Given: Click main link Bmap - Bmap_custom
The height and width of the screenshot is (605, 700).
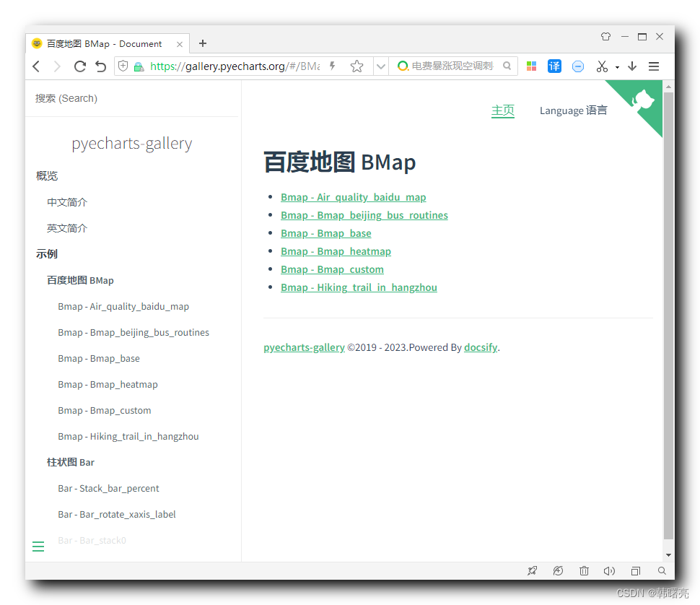Looking at the screenshot, I should [x=332, y=270].
